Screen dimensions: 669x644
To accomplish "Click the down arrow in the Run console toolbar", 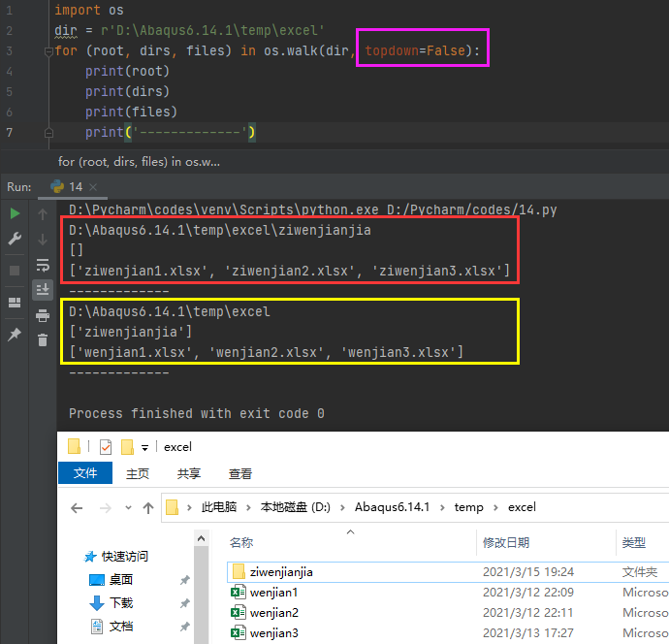I will tap(43, 240).
